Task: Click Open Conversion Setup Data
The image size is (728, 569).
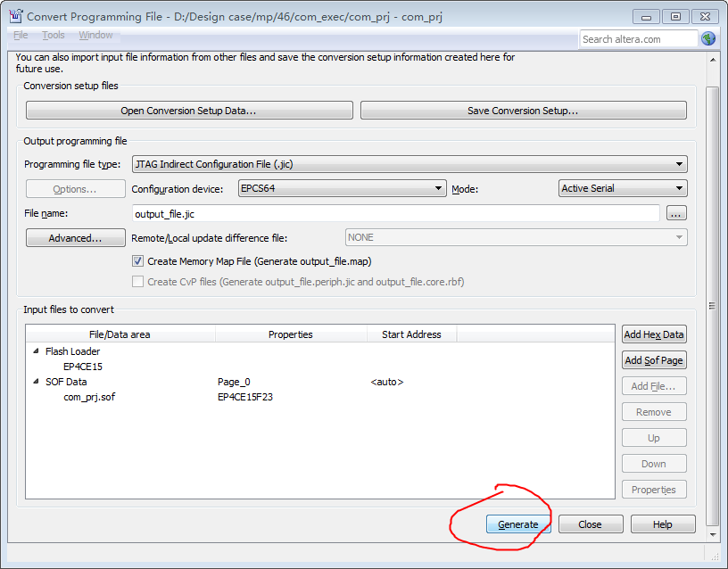Action: pyautogui.click(x=188, y=109)
